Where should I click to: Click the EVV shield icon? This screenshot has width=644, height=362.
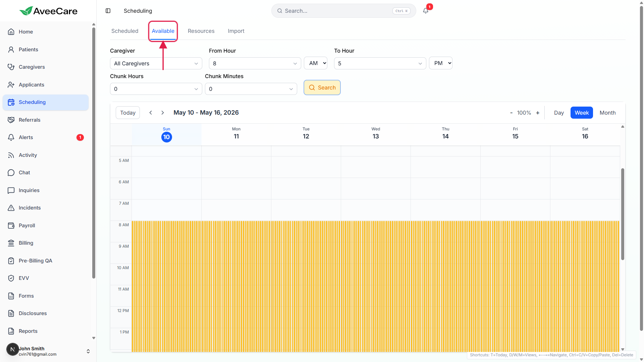11,278
